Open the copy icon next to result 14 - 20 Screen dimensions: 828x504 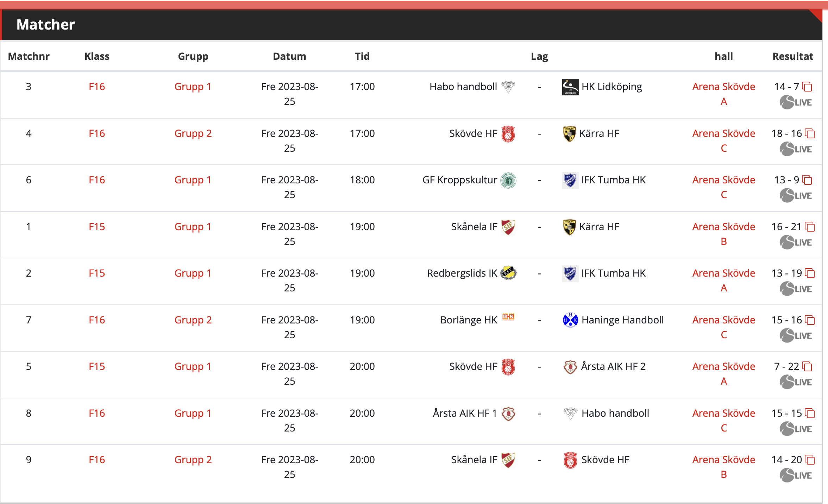pos(810,460)
